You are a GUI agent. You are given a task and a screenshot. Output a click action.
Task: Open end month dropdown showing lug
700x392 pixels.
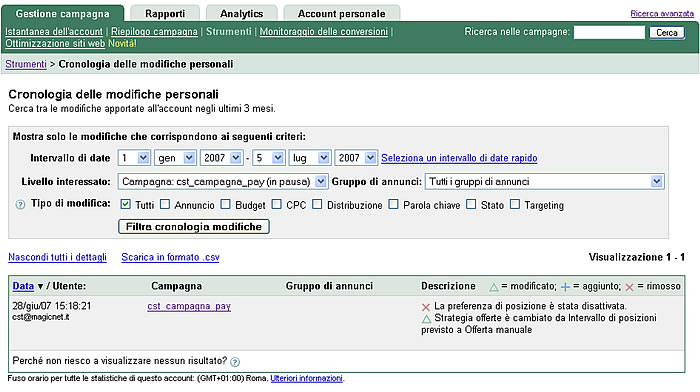(x=310, y=158)
